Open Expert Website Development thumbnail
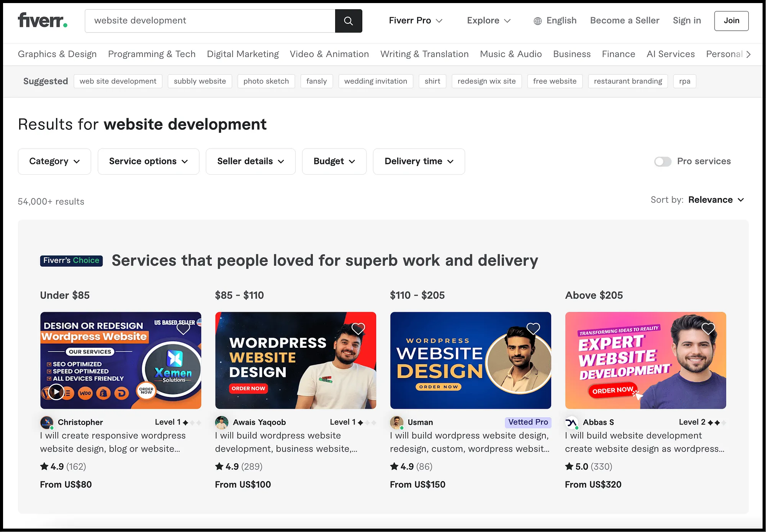Image resolution: width=766 pixels, height=532 pixels. tap(646, 360)
